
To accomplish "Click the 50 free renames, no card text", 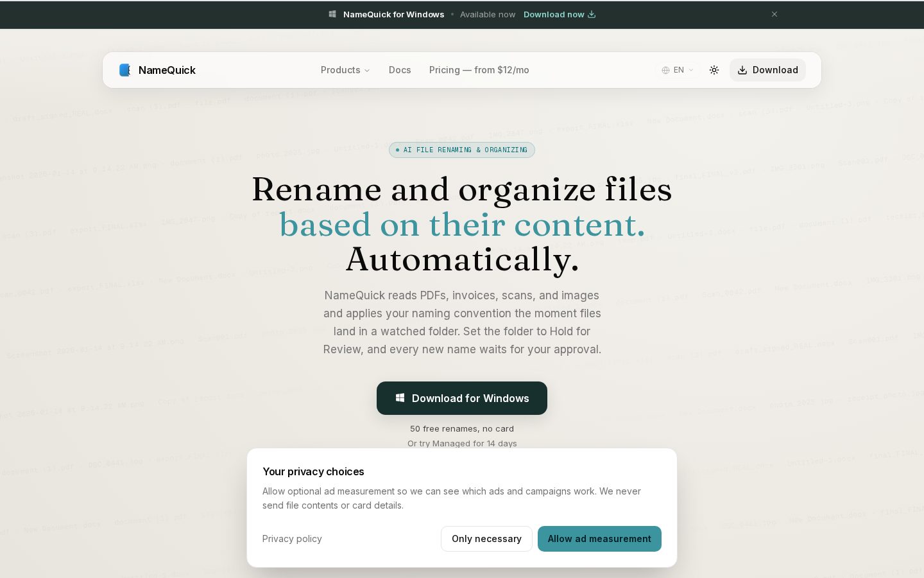I will coord(462,428).
